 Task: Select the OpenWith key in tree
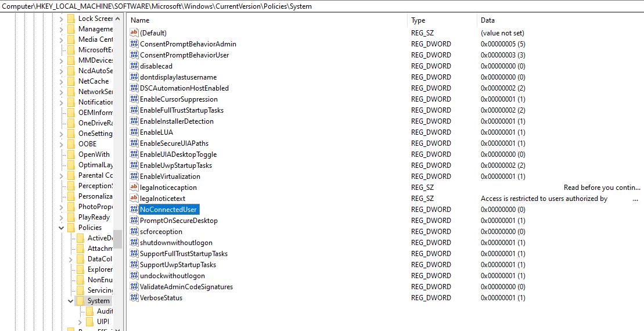[x=94, y=154]
